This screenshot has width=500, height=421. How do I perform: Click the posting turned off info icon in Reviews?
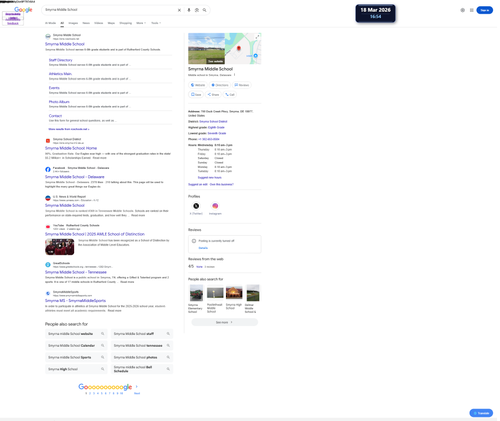194,241
